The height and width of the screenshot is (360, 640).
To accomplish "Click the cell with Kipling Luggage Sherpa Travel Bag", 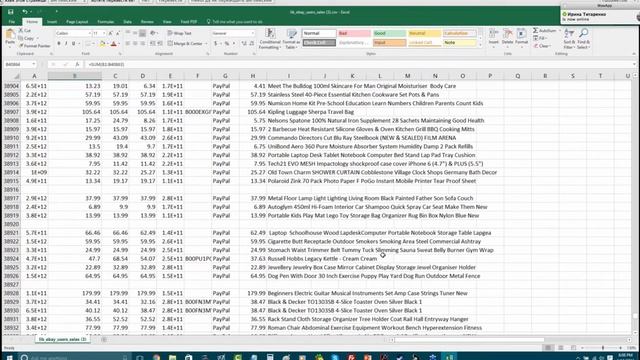I will 311,112.
